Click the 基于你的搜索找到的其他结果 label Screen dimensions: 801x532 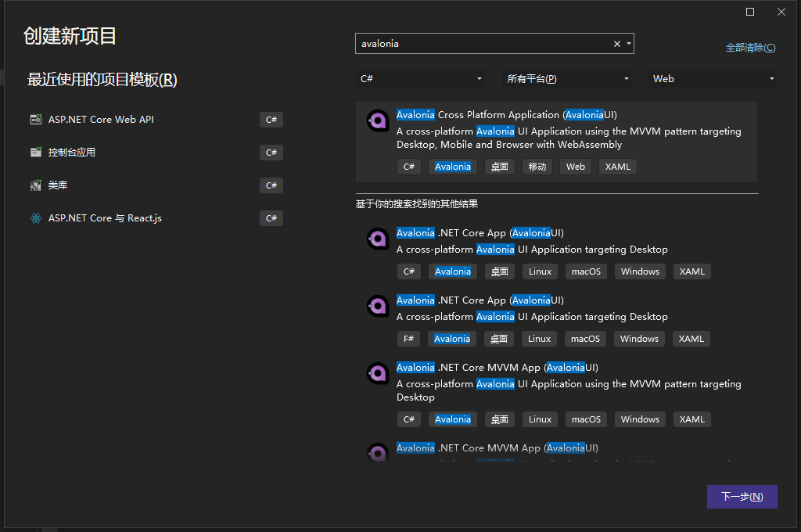pos(417,204)
